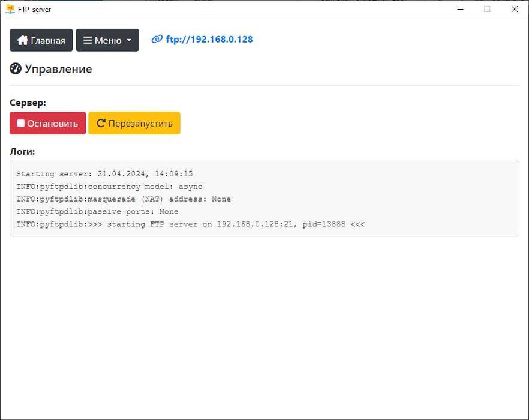Expand the Меню dropdown caret

point(129,41)
